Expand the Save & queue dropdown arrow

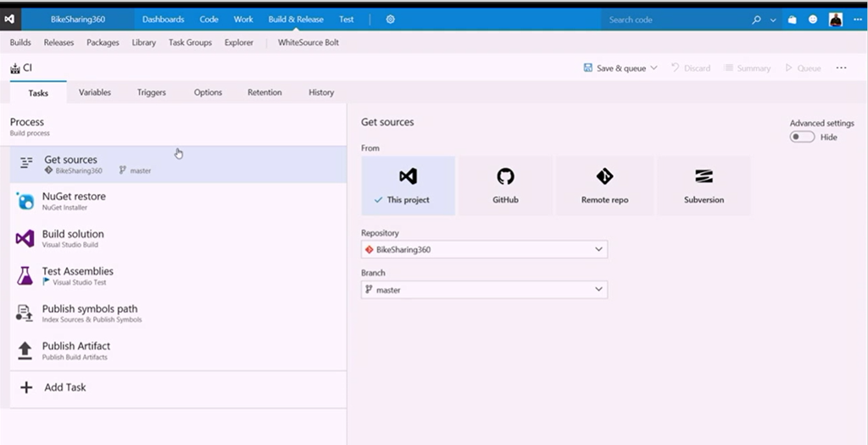654,68
